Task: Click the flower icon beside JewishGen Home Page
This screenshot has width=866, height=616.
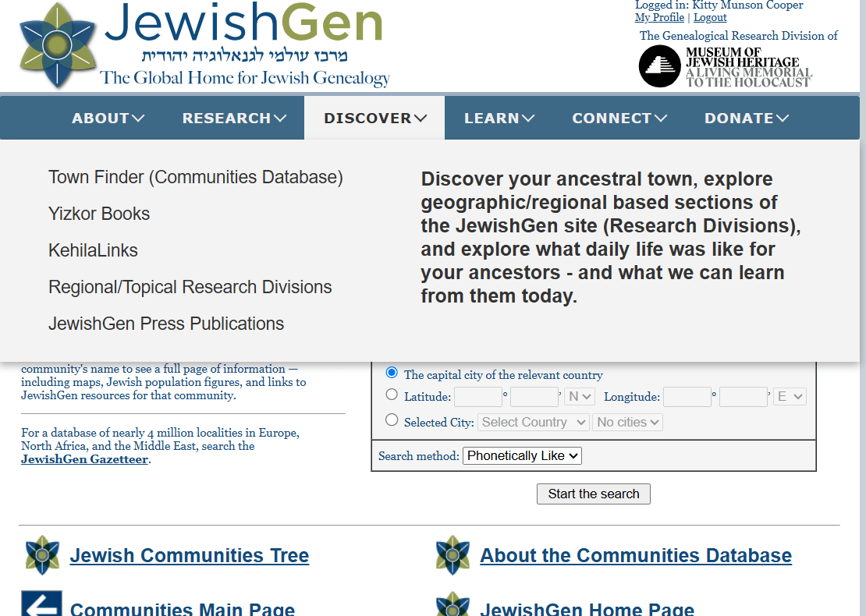Action: click(x=453, y=604)
